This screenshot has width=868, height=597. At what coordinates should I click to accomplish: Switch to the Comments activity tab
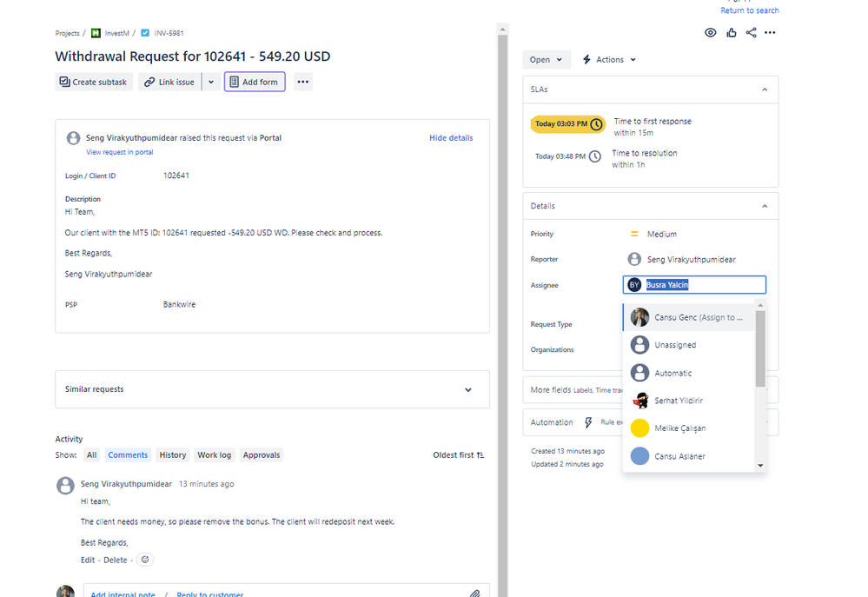(x=128, y=455)
